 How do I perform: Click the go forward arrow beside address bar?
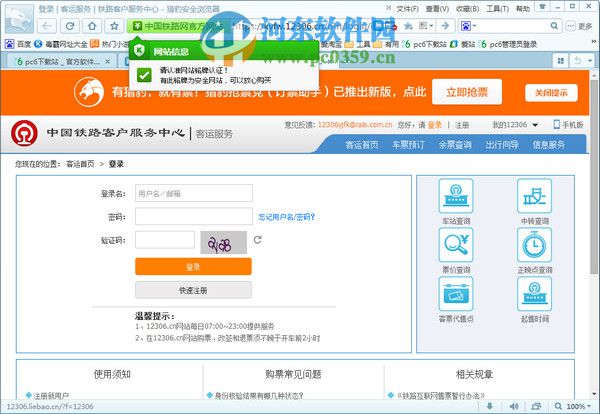[x=445, y=26]
